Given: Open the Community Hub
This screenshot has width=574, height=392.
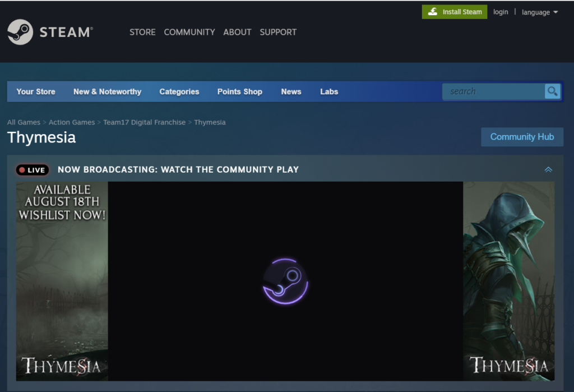Looking at the screenshot, I should (522, 137).
